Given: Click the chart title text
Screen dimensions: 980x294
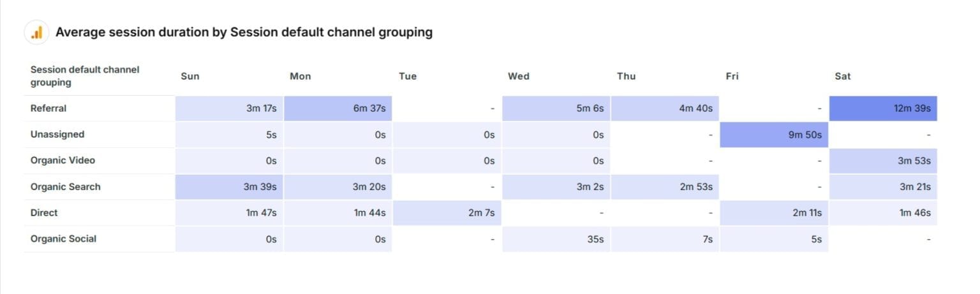Looking at the screenshot, I should pos(244,33).
